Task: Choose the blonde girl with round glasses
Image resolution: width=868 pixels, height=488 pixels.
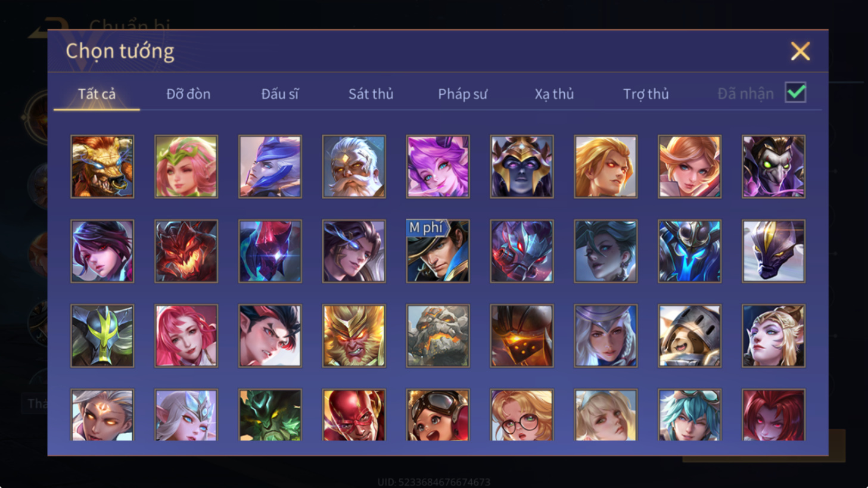Action: pos(522,415)
